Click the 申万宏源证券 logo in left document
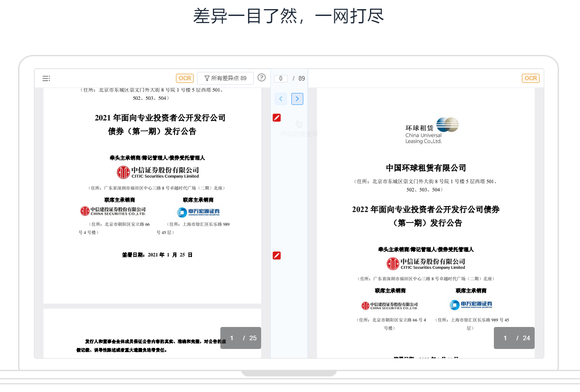This screenshot has height=392, width=580. click(198, 212)
